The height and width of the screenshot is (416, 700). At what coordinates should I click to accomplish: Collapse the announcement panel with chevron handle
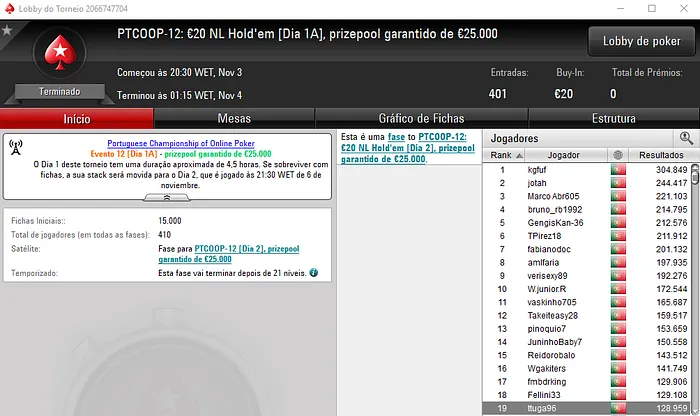[x=167, y=198]
